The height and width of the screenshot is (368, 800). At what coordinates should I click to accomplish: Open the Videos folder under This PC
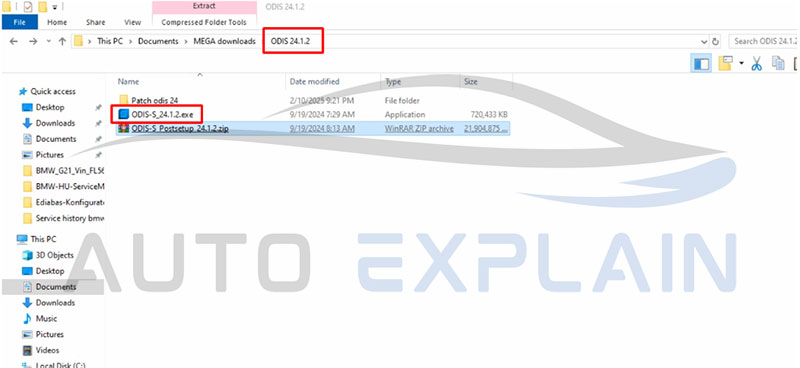click(x=47, y=350)
